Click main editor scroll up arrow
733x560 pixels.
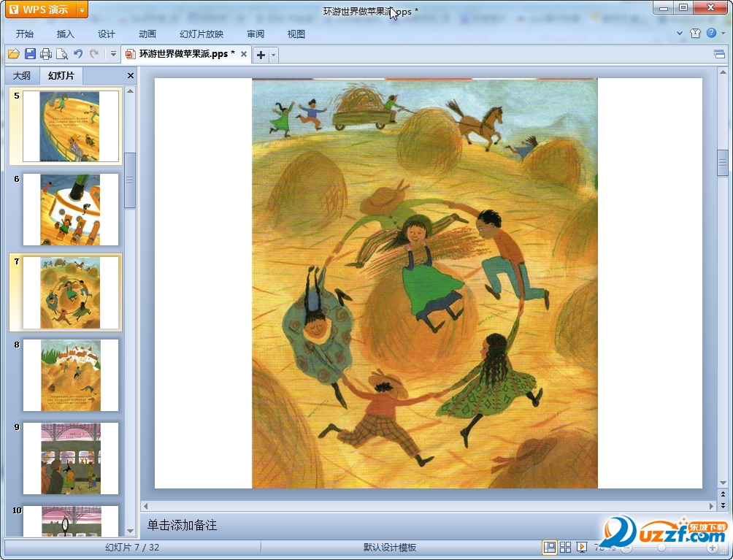[723, 72]
